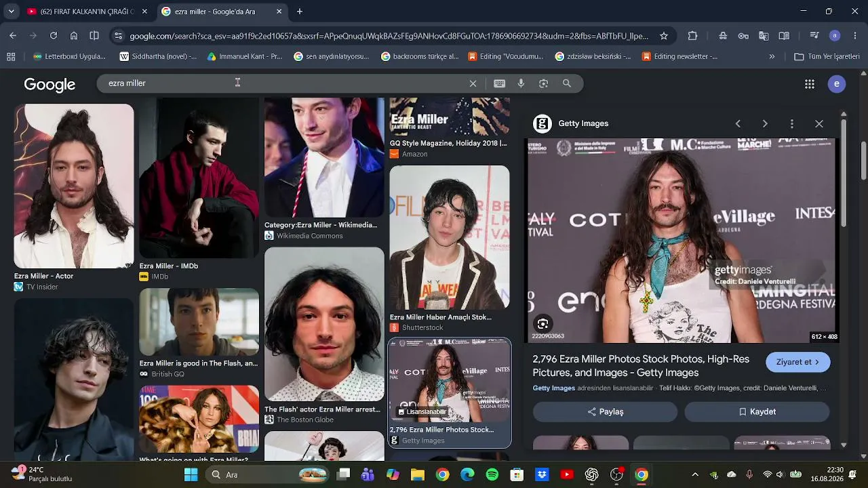
Task: Open the Wikimedia Commons image thumbnail
Action: point(324,157)
